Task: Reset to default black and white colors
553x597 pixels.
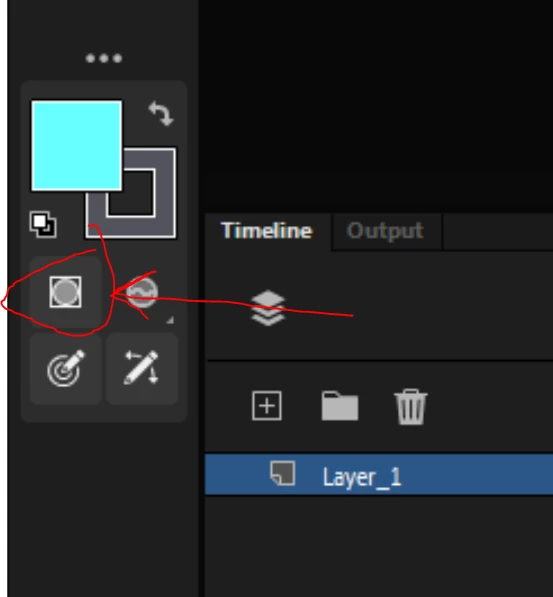Action: coord(43,224)
